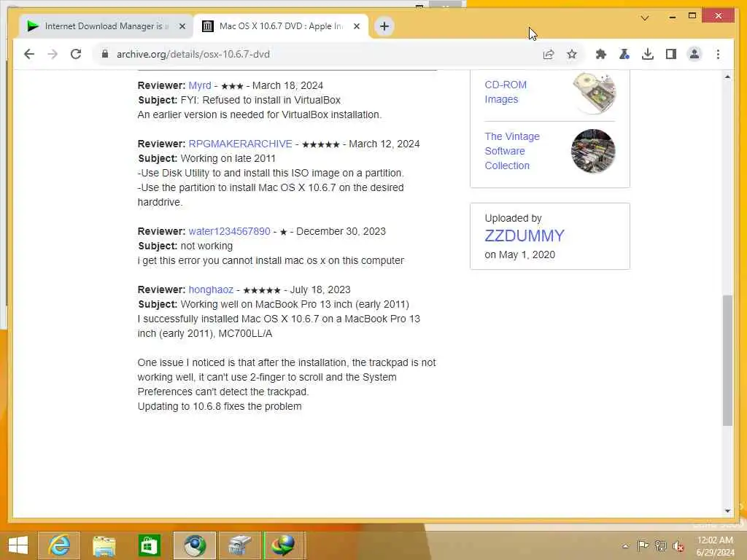Show hidden system tray icons
The width and height of the screenshot is (747, 560).
click(625, 545)
